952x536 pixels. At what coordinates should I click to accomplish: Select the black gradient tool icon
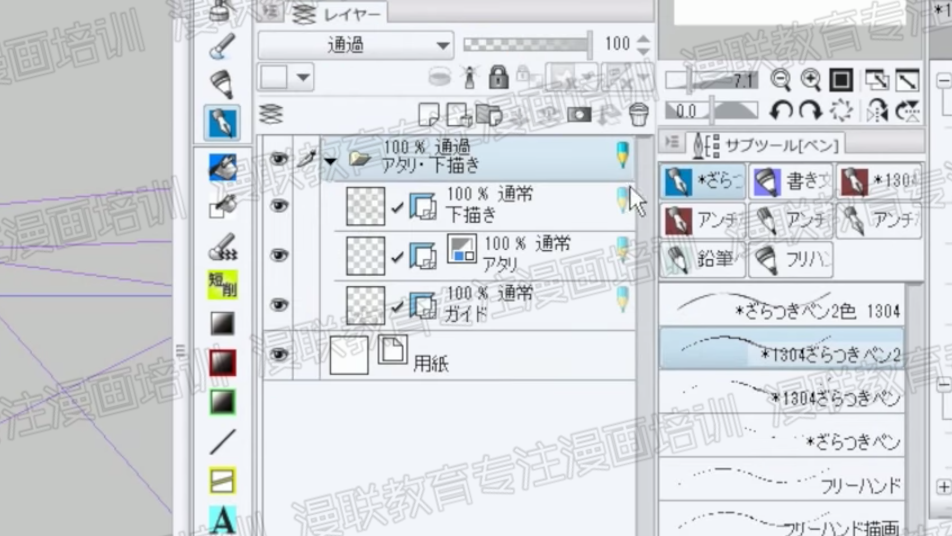pyautogui.click(x=222, y=324)
